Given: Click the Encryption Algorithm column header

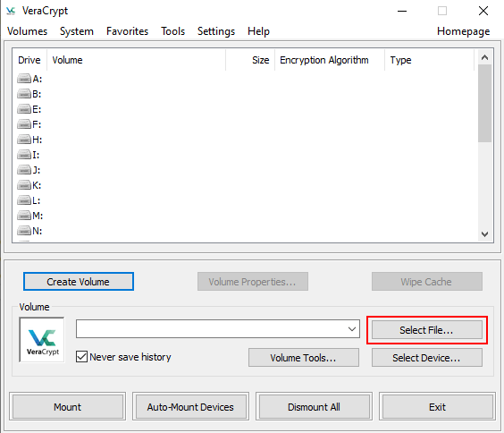Looking at the screenshot, I should point(330,60).
